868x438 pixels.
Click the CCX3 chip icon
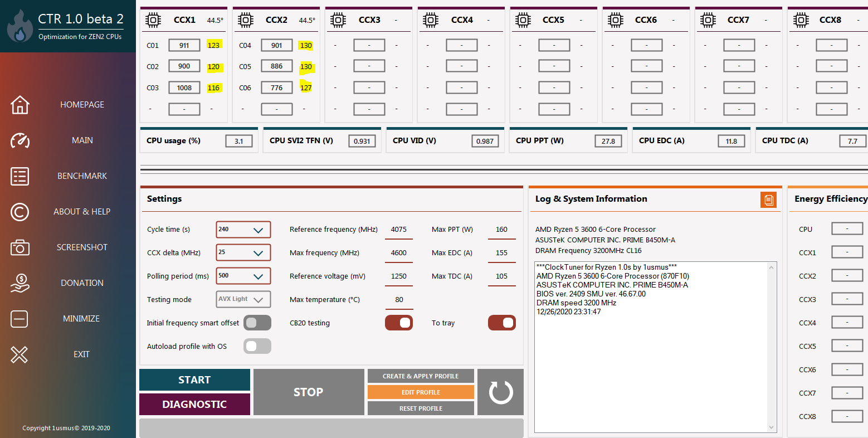[338, 20]
